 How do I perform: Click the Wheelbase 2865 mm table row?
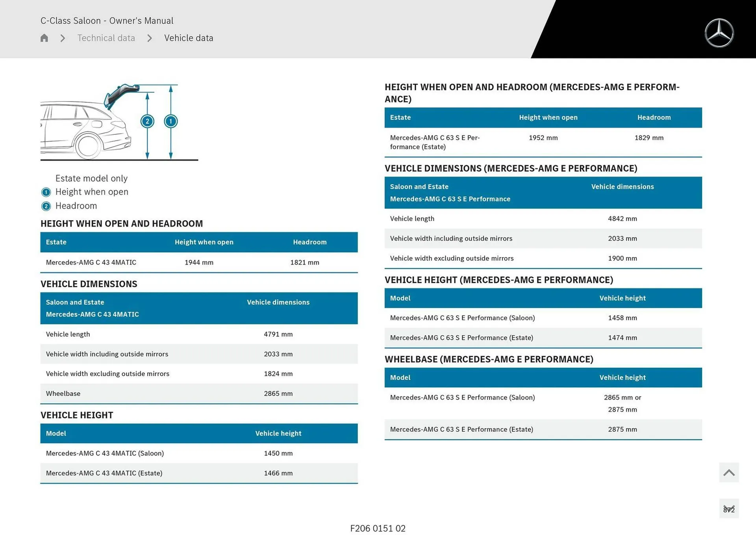pos(199,394)
